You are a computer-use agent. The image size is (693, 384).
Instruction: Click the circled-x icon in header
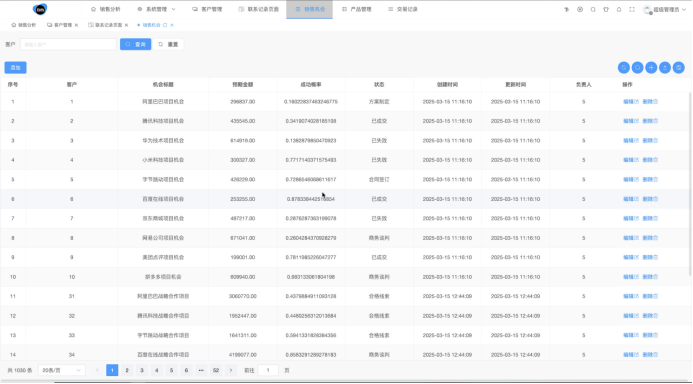point(580,9)
